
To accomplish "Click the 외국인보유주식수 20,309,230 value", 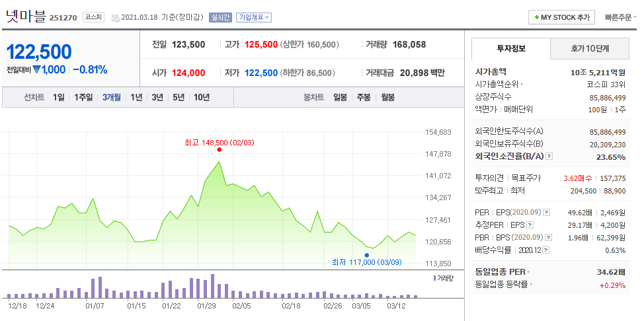I will click(608, 144).
